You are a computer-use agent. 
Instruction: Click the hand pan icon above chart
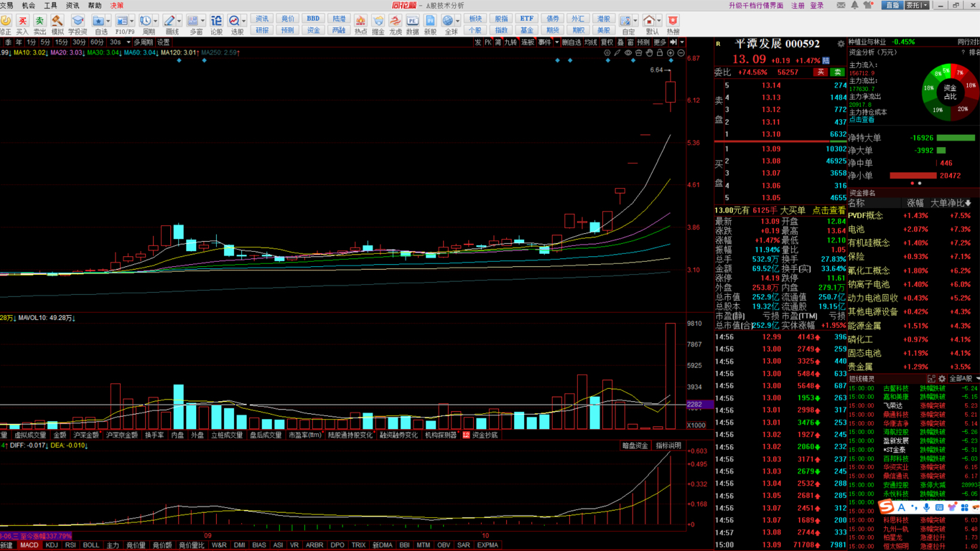click(x=649, y=53)
